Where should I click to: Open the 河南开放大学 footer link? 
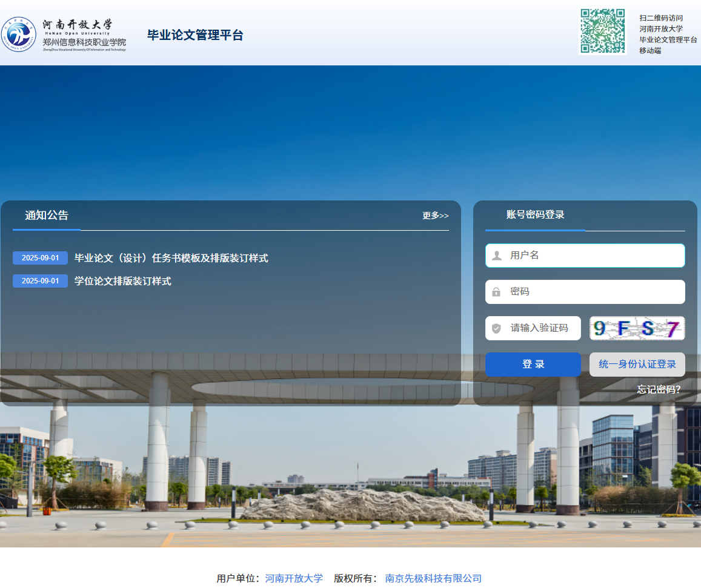(294, 579)
